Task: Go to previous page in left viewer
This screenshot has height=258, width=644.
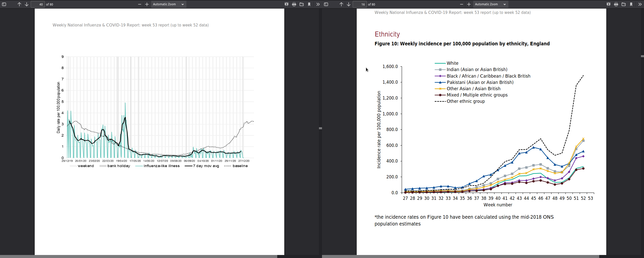Action: coord(19,4)
